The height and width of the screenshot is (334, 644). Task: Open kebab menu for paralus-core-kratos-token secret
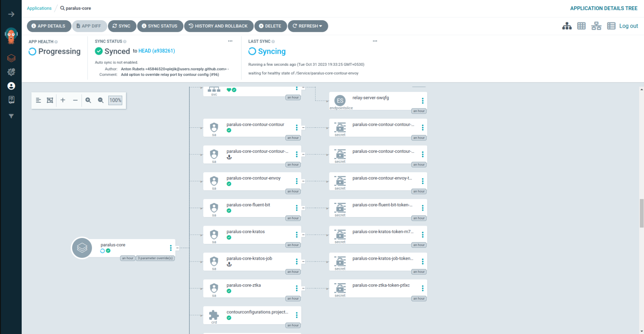[x=422, y=235]
